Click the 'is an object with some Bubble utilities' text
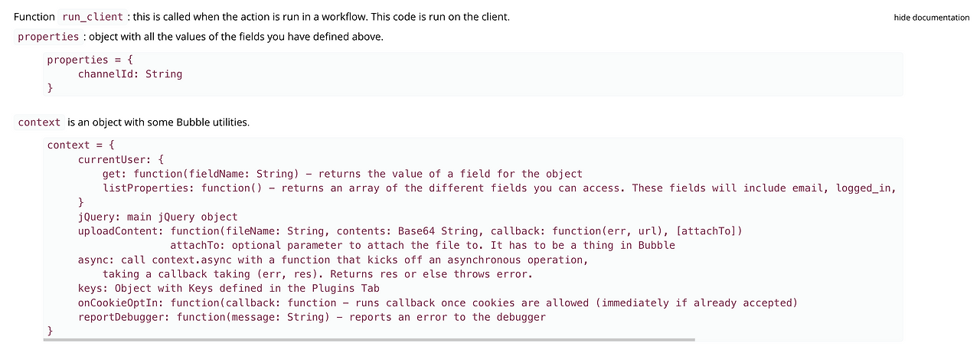The width and height of the screenshot is (980, 353). [x=158, y=123]
